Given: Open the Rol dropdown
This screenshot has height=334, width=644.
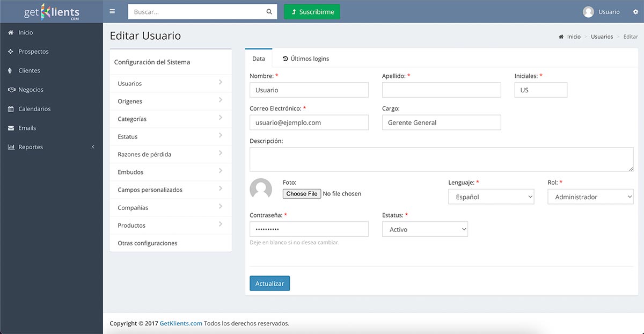Looking at the screenshot, I should [x=590, y=197].
